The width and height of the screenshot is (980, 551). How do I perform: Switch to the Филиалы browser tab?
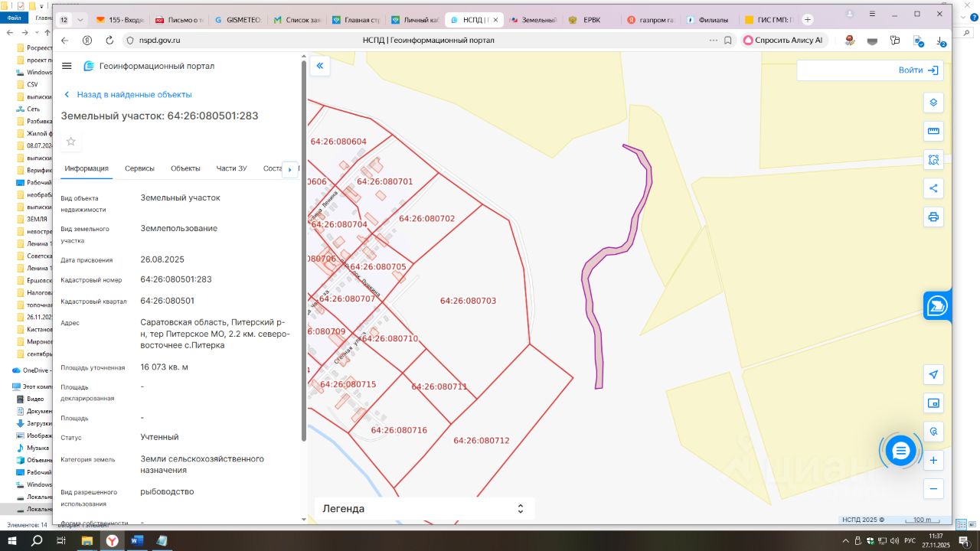click(707, 20)
